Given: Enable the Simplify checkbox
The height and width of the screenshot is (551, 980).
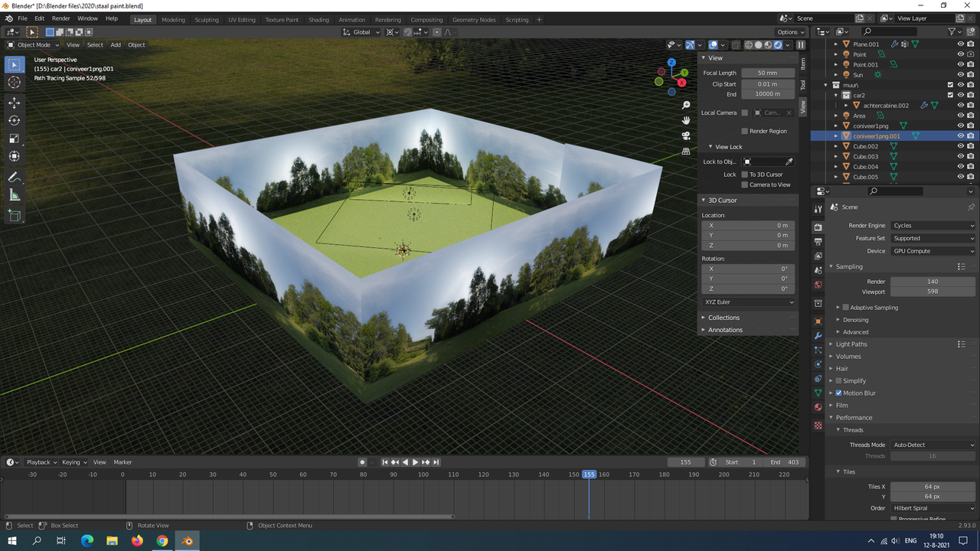Looking at the screenshot, I should coord(839,380).
